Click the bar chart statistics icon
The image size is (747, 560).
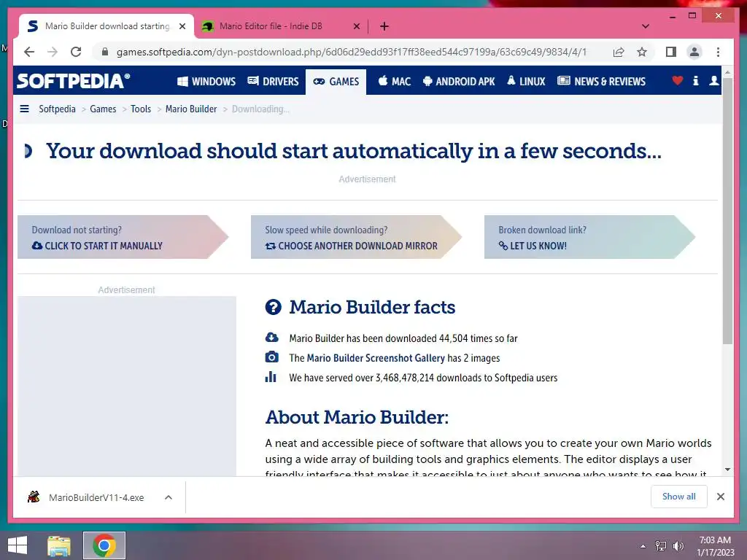pyautogui.click(x=271, y=377)
